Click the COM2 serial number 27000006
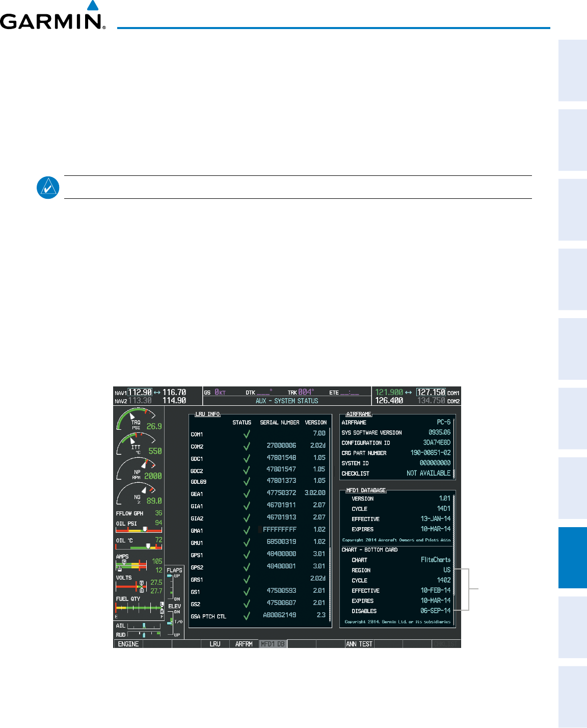Image resolution: width=587 pixels, height=728 pixels. [x=281, y=446]
